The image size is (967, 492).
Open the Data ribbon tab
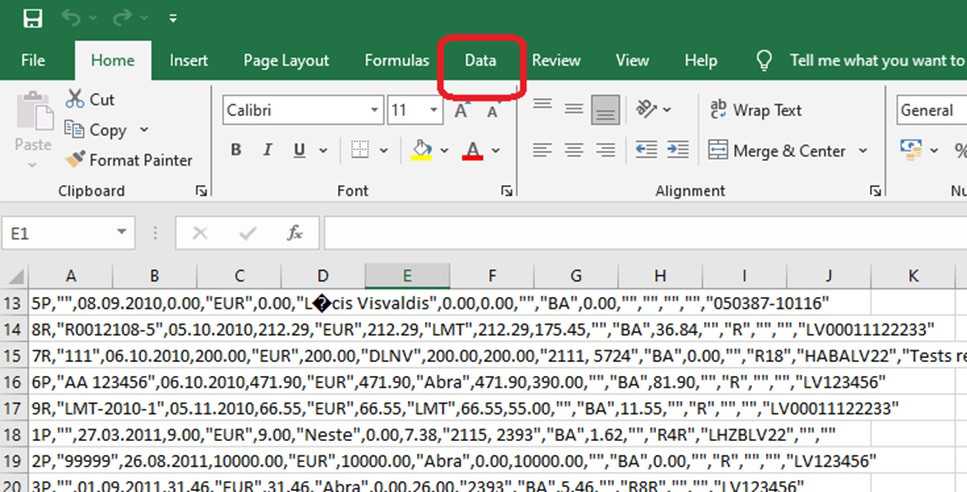coord(480,60)
